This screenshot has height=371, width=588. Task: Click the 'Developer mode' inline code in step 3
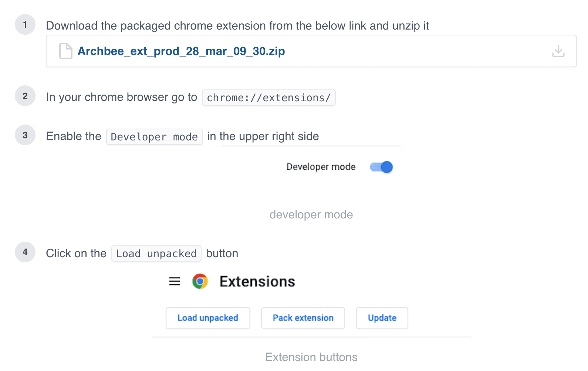[x=154, y=137]
